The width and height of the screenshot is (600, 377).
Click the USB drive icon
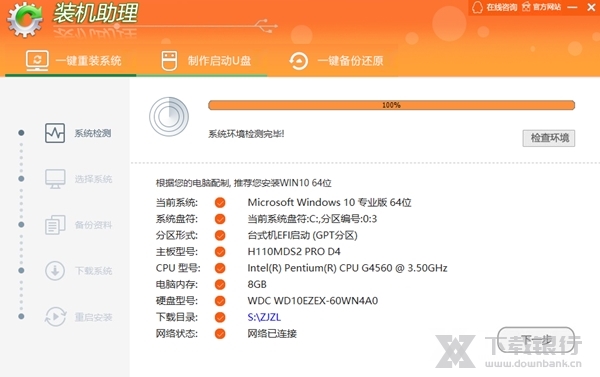coord(169,60)
